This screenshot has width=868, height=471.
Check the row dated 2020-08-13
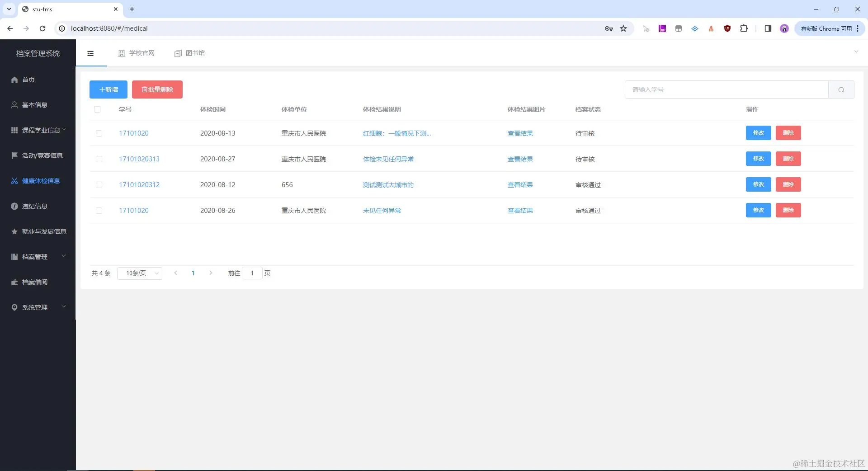[x=99, y=133]
